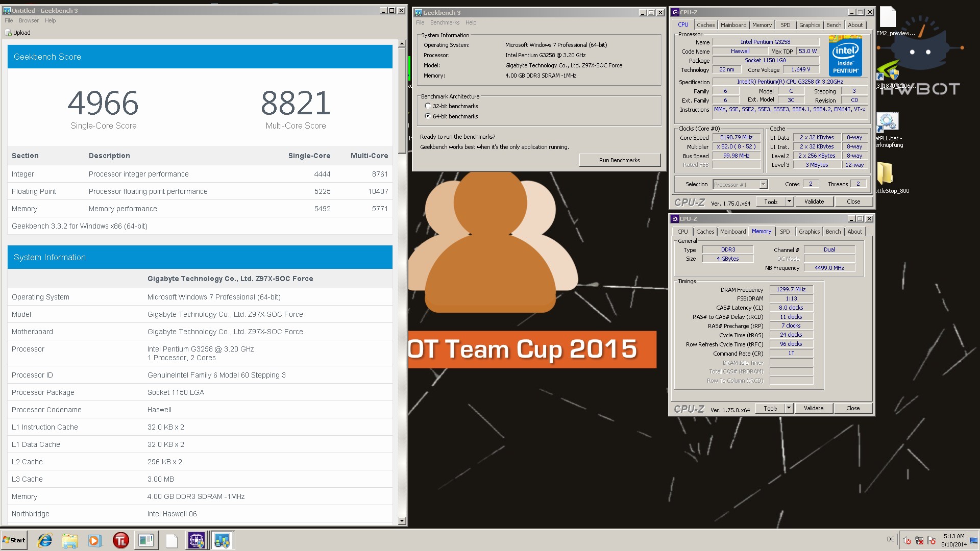Open File menu in small Geekbench 3 window

(420, 22)
